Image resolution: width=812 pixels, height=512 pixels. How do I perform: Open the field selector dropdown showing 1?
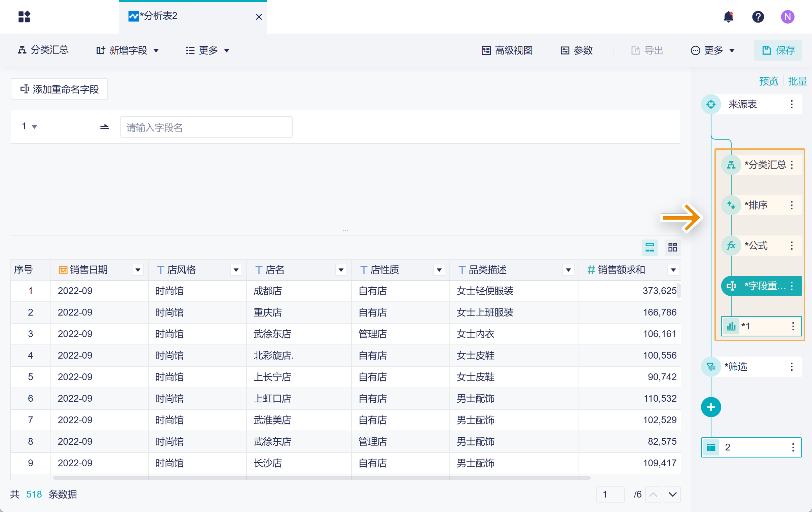pos(30,126)
